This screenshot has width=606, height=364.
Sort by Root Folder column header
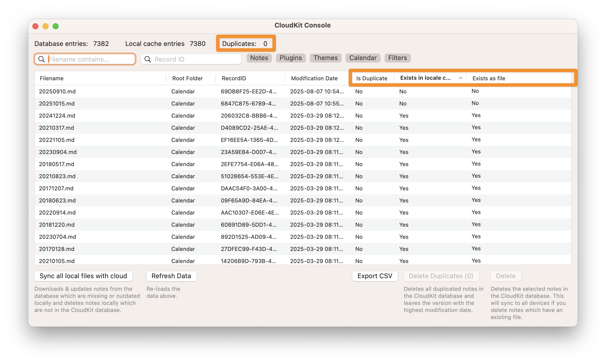(191, 78)
